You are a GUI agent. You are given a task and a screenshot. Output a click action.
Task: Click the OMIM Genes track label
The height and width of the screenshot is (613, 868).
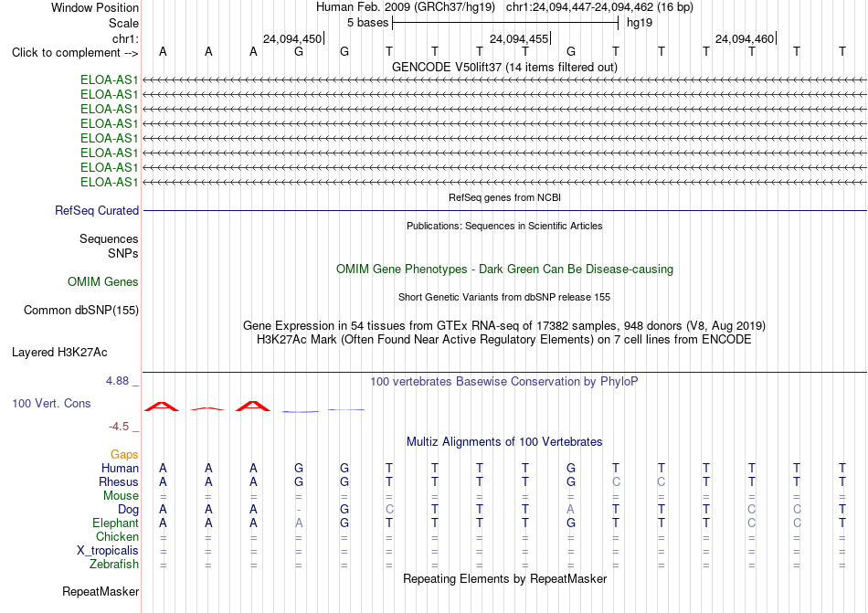pyautogui.click(x=103, y=282)
